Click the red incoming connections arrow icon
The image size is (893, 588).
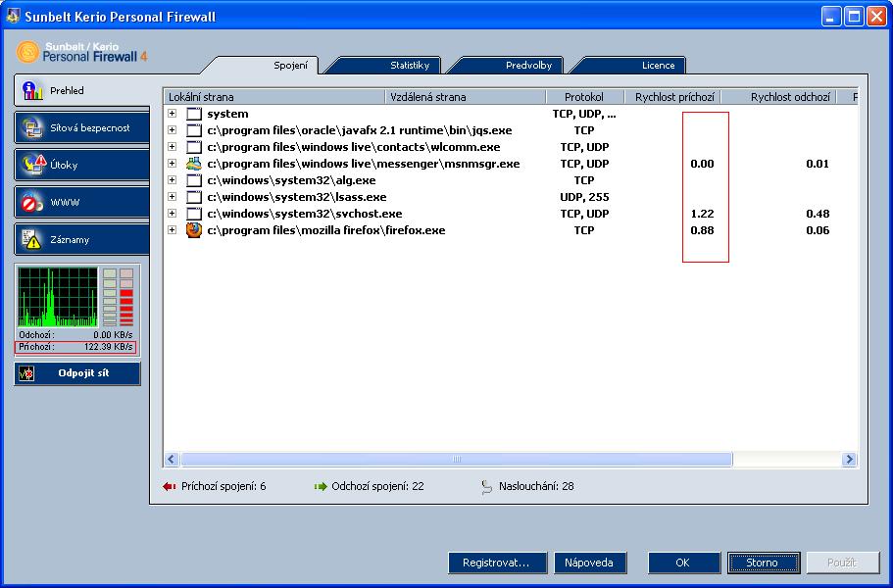[170, 487]
